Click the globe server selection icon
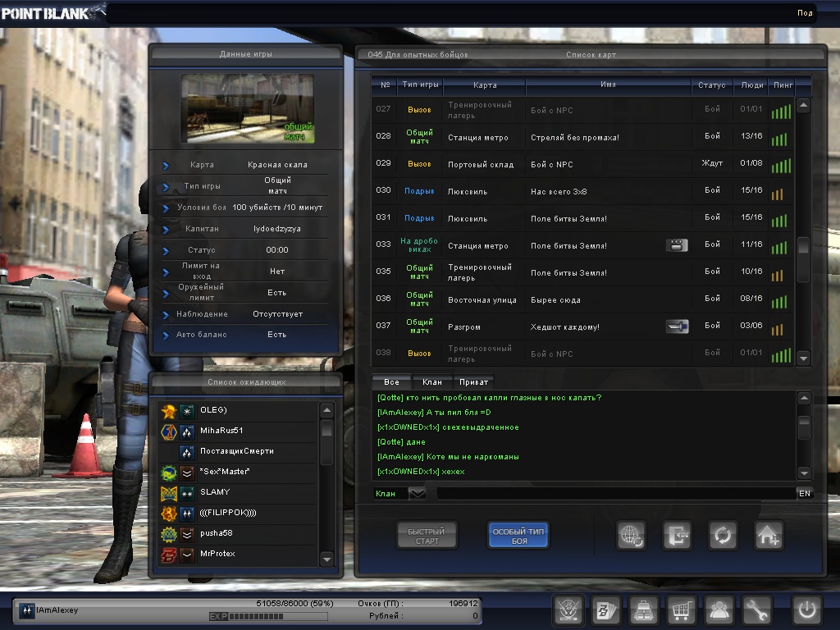840x630 pixels. pyautogui.click(x=631, y=536)
